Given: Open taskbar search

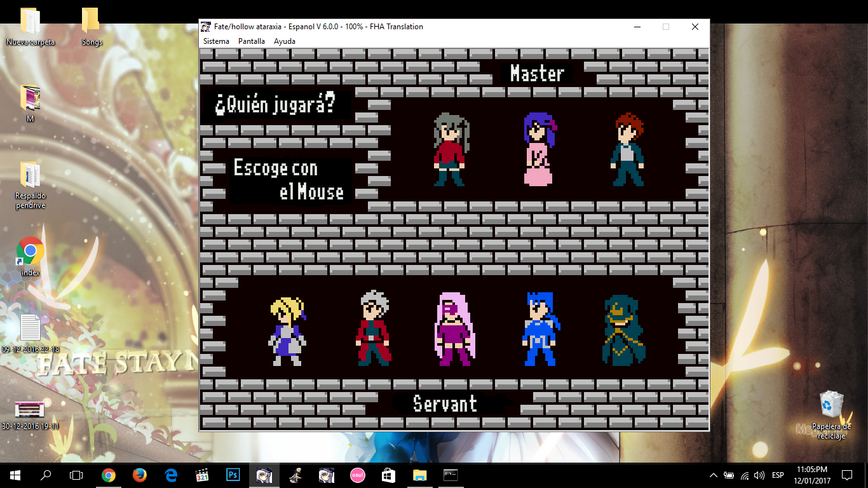Looking at the screenshot, I should (x=46, y=475).
